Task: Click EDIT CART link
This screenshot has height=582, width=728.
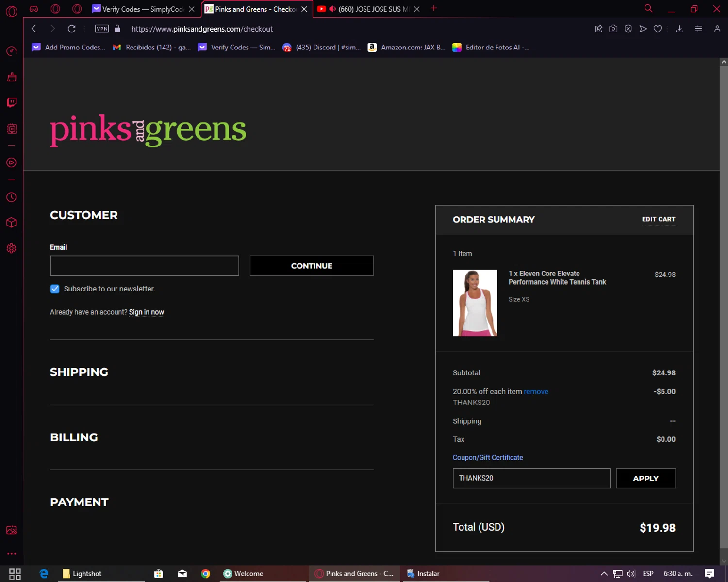Action: click(659, 219)
